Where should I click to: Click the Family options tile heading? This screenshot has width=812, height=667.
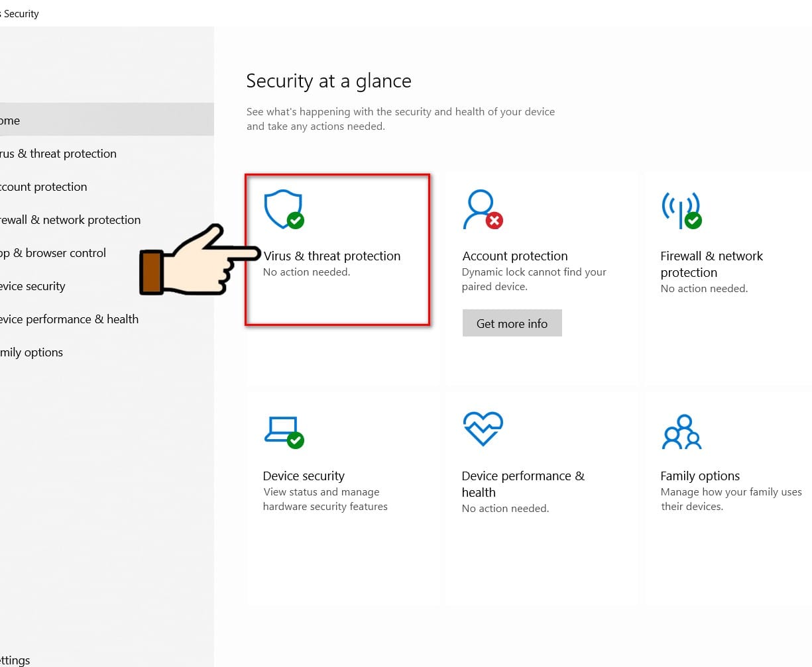pos(700,476)
